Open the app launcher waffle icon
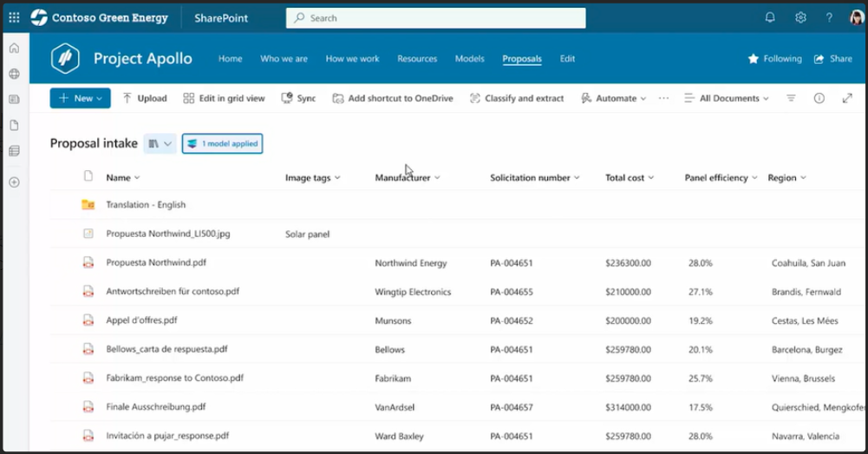Image resolution: width=868 pixels, height=454 pixels. point(14,18)
